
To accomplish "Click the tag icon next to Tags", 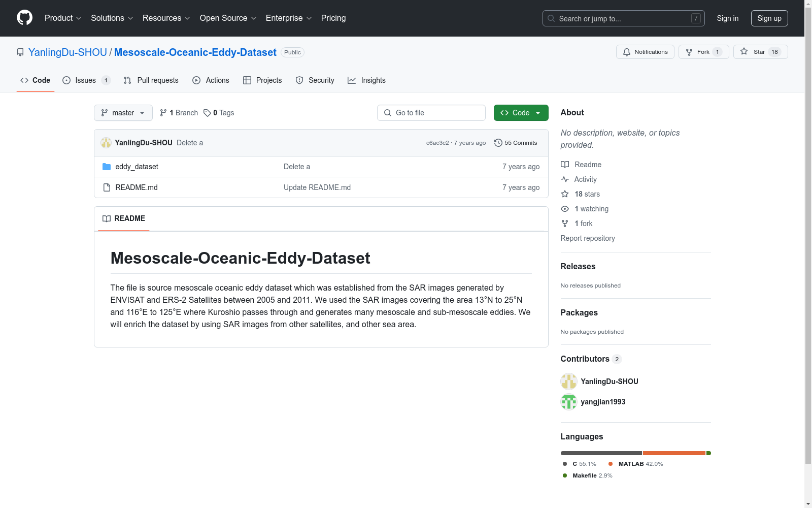I will tap(207, 113).
